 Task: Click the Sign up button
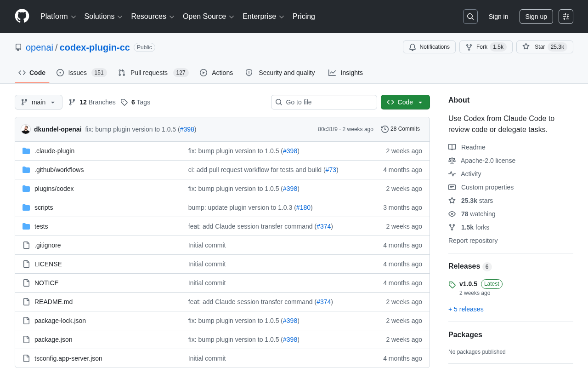click(536, 17)
